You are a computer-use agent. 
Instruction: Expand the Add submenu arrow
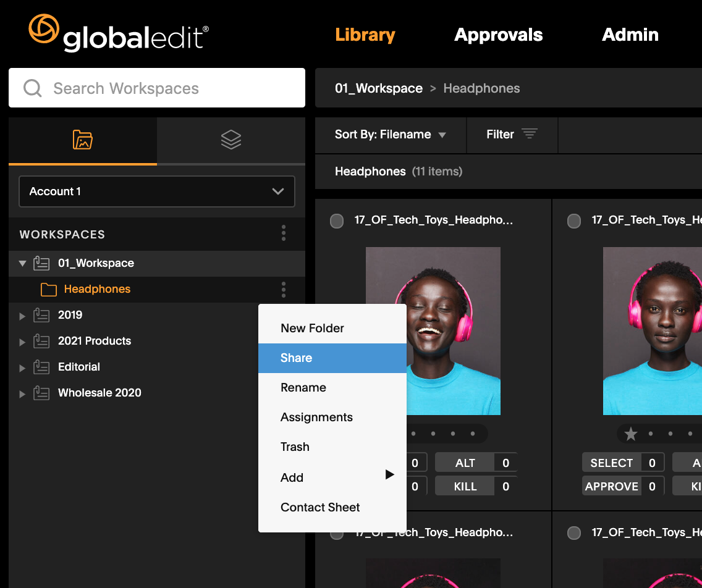click(389, 474)
